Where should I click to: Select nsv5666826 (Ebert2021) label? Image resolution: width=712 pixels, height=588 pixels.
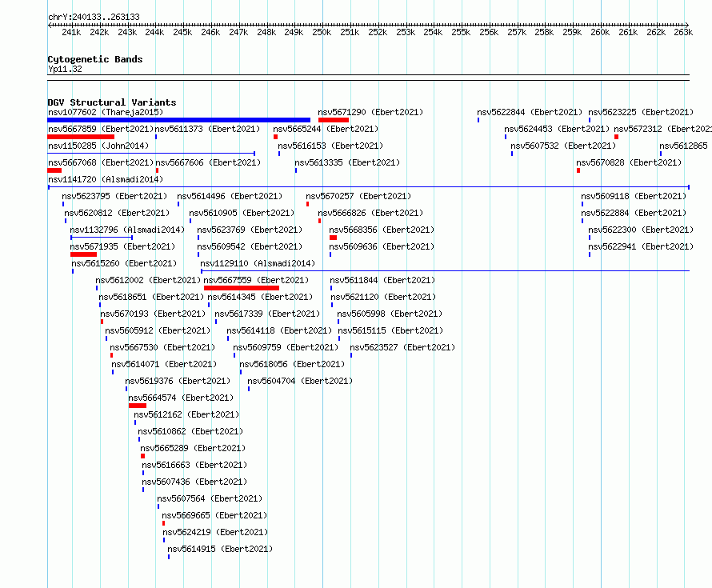click(x=370, y=213)
